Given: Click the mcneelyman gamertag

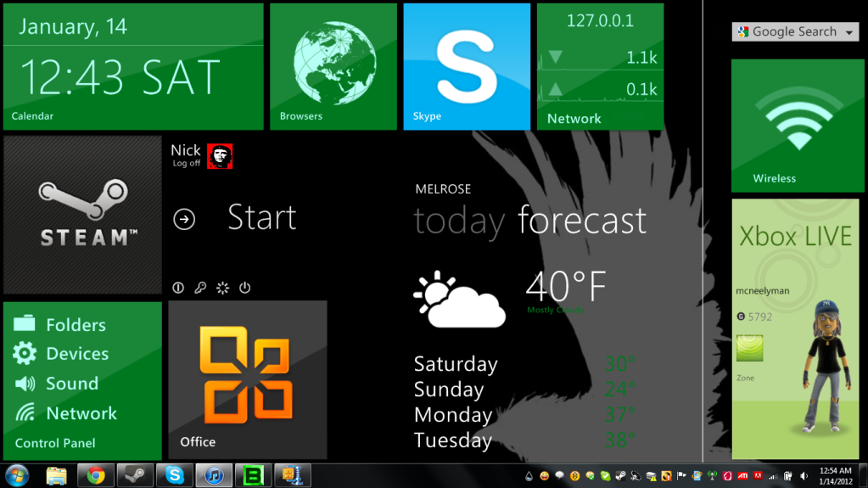Looking at the screenshot, I should tap(762, 291).
